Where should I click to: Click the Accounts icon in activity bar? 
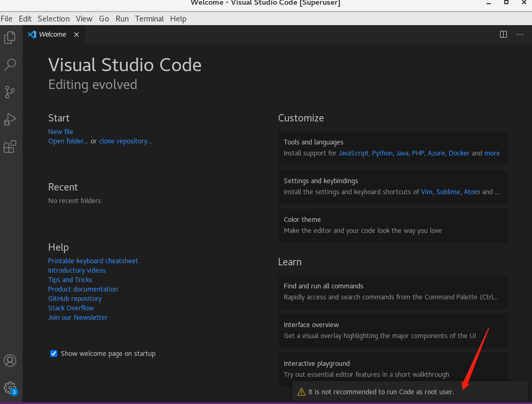click(9, 361)
